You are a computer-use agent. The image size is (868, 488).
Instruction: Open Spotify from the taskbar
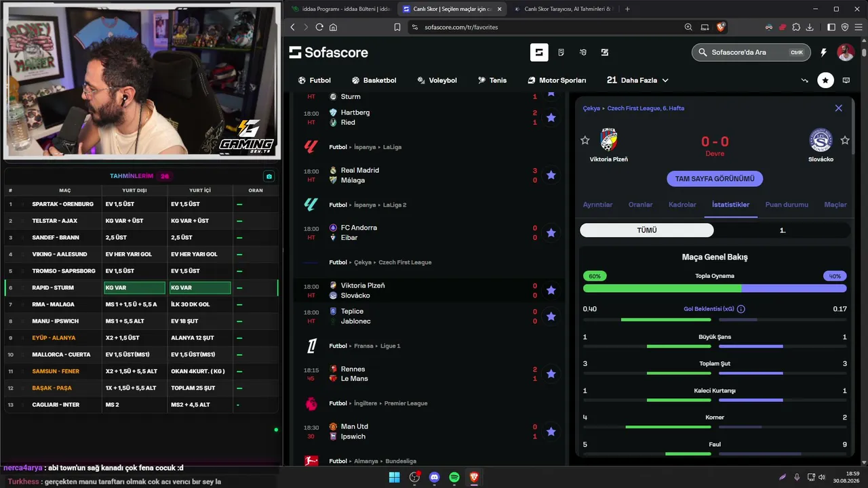(x=454, y=477)
